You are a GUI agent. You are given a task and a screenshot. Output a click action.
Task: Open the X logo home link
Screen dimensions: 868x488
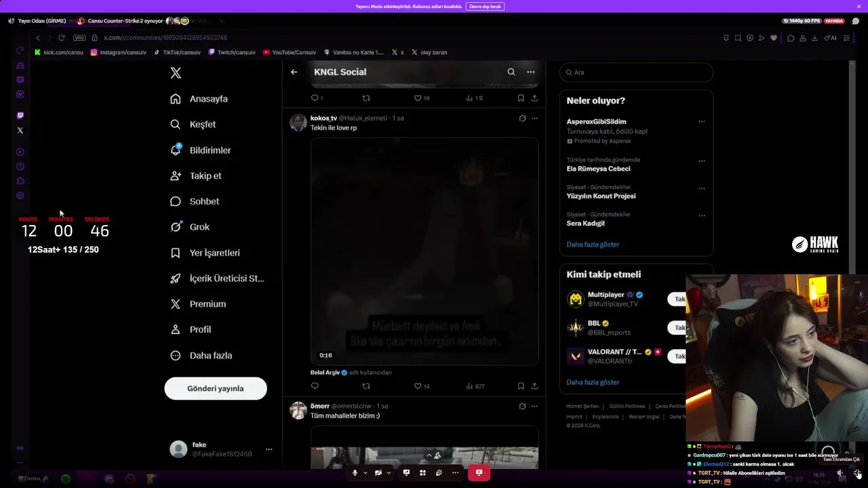click(x=176, y=73)
